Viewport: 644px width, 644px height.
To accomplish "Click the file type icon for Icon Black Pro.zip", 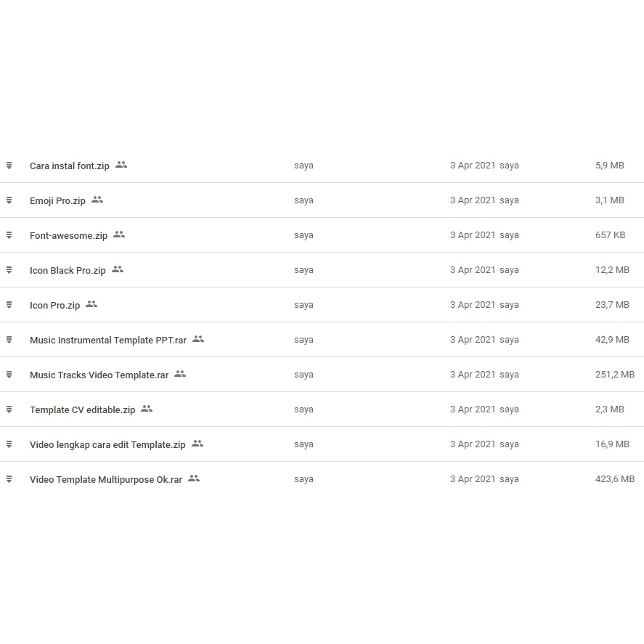I will pos(9,270).
